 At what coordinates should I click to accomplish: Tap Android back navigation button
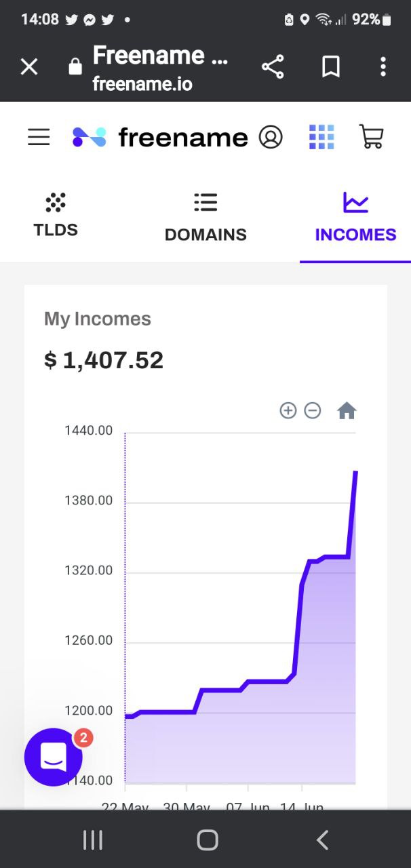[323, 840]
